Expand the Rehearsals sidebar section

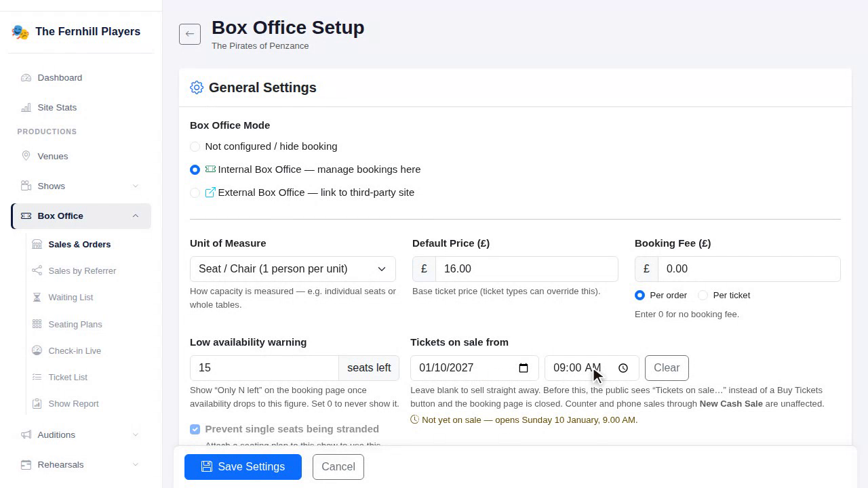pyautogui.click(x=135, y=464)
